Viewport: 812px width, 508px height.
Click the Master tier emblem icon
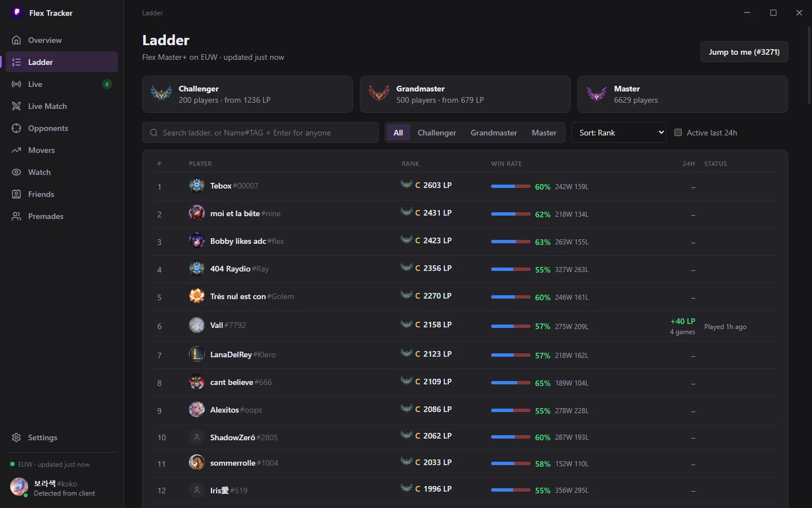(x=597, y=94)
